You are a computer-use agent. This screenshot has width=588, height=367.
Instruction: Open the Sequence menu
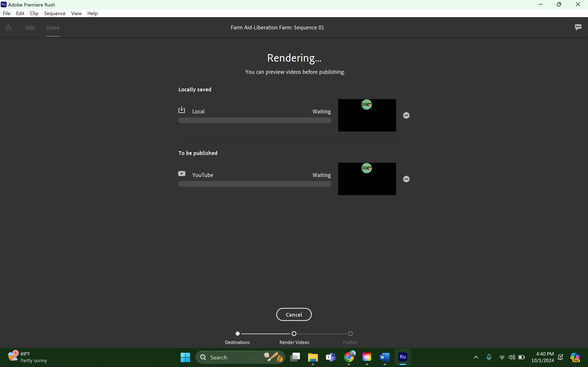click(x=55, y=13)
